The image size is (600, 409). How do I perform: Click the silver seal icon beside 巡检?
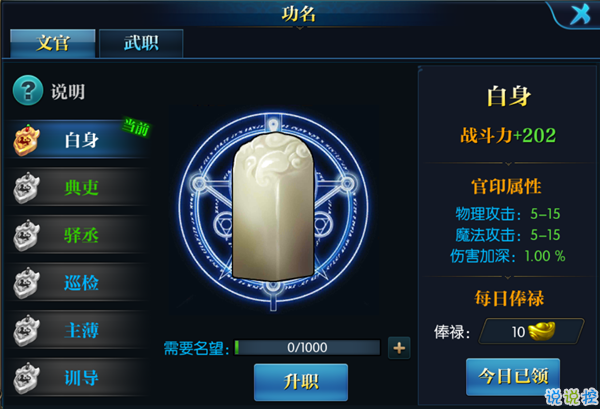pos(26,283)
